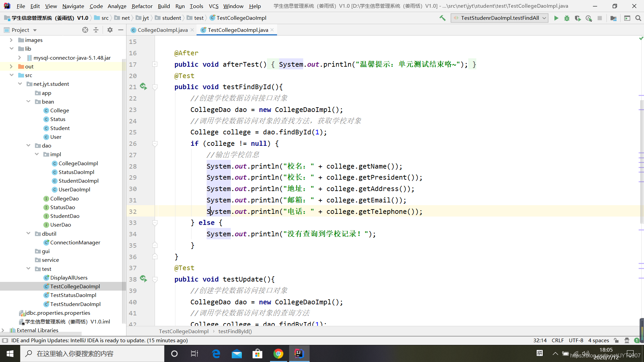Click the Run button to execute tests
The height and width of the screenshot is (362, 644).
[x=557, y=18]
